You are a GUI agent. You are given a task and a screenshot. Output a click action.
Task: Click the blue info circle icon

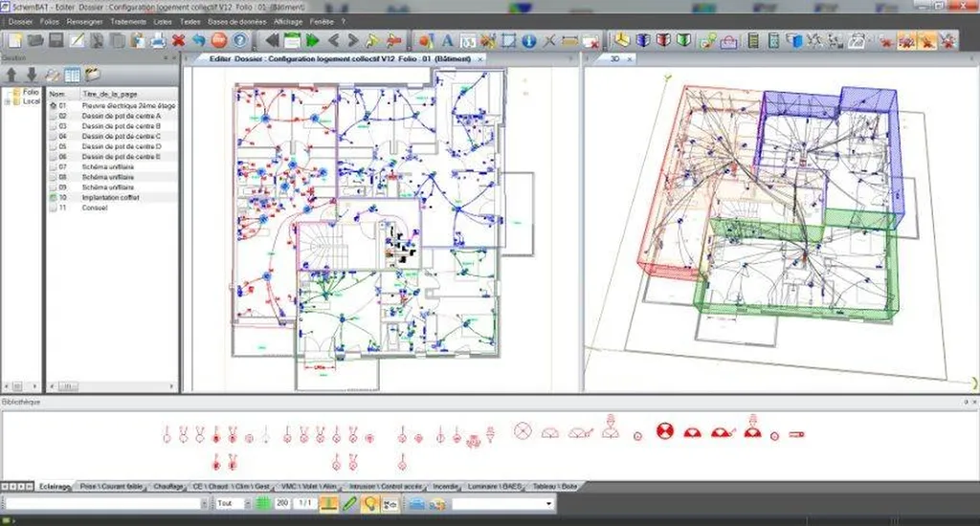tap(529, 40)
